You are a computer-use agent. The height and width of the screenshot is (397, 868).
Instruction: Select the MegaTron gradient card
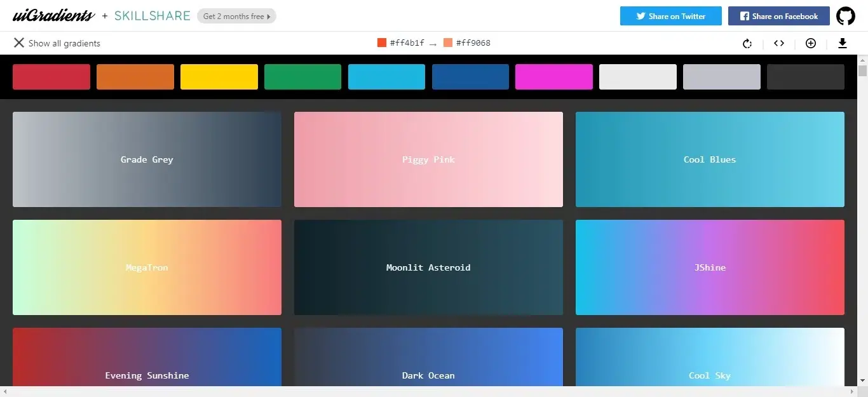(x=147, y=267)
